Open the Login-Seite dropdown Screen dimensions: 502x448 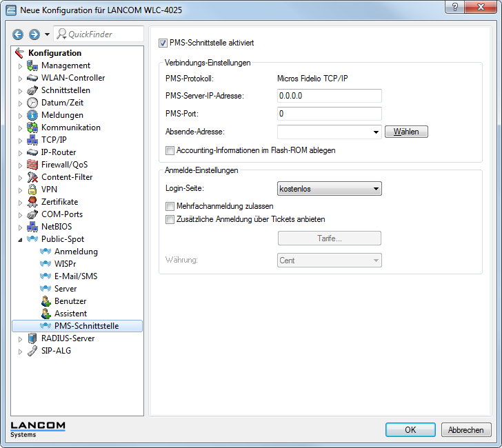(330, 188)
